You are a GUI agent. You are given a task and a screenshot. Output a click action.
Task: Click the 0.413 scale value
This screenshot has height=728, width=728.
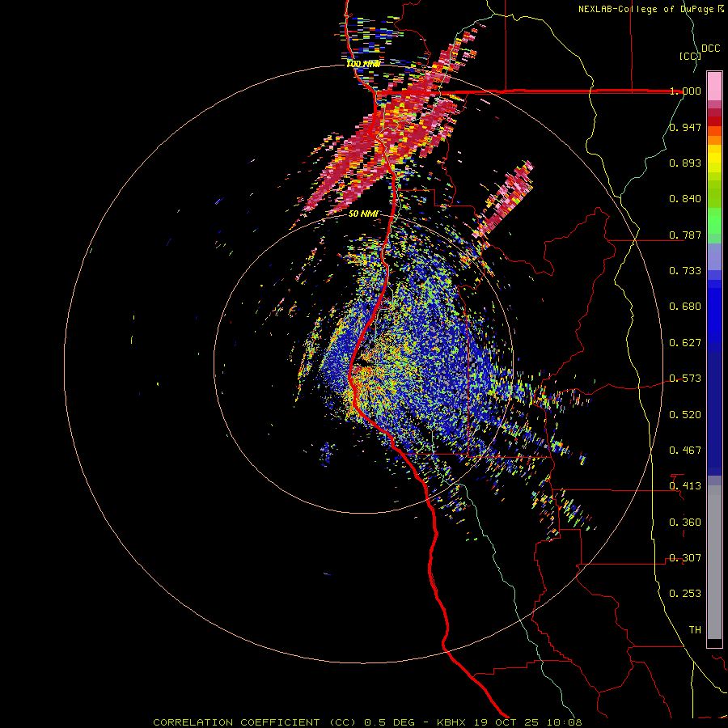[x=685, y=486]
